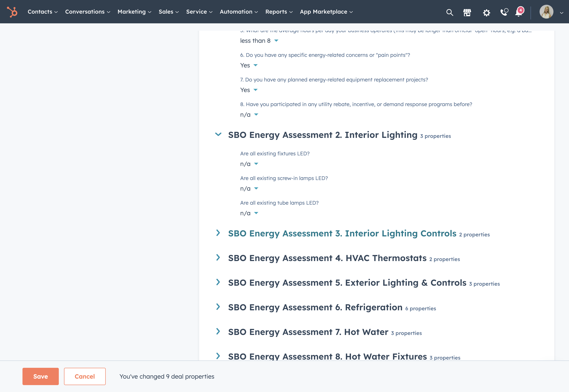The height and width of the screenshot is (392, 569).
Task: Click the HubSpot sprocket logo
Action: click(x=12, y=12)
